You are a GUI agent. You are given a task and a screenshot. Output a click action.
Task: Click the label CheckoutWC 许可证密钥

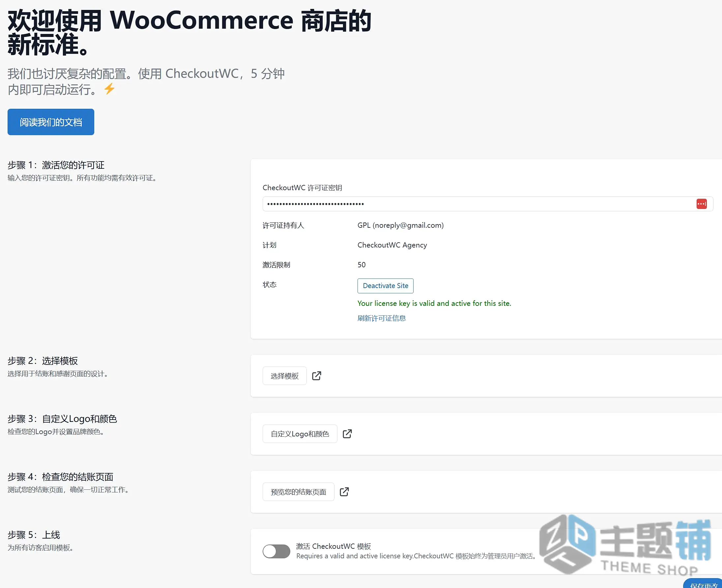(303, 188)
